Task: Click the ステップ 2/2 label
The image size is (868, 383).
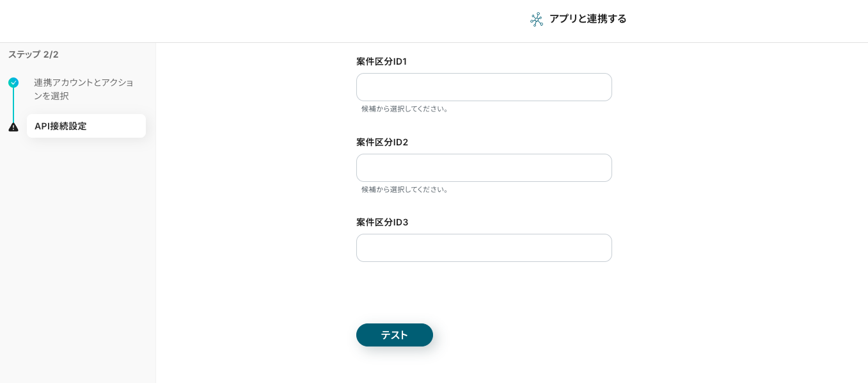Action: coord(33,54)
